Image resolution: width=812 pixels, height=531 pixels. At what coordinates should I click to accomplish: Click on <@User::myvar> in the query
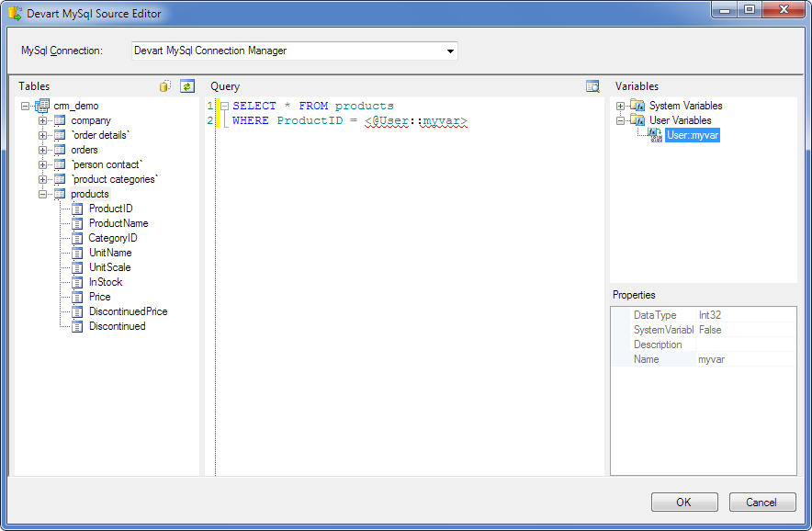pos(416,120)
